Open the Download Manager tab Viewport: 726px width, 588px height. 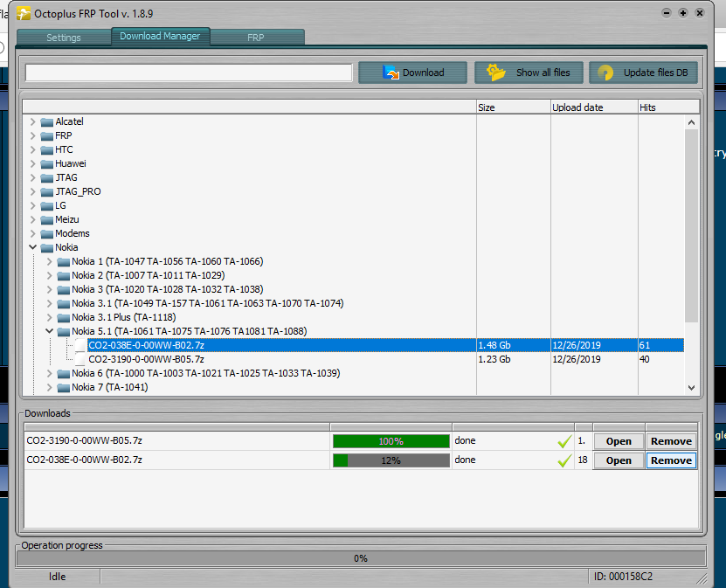click(x=160, y=36)
